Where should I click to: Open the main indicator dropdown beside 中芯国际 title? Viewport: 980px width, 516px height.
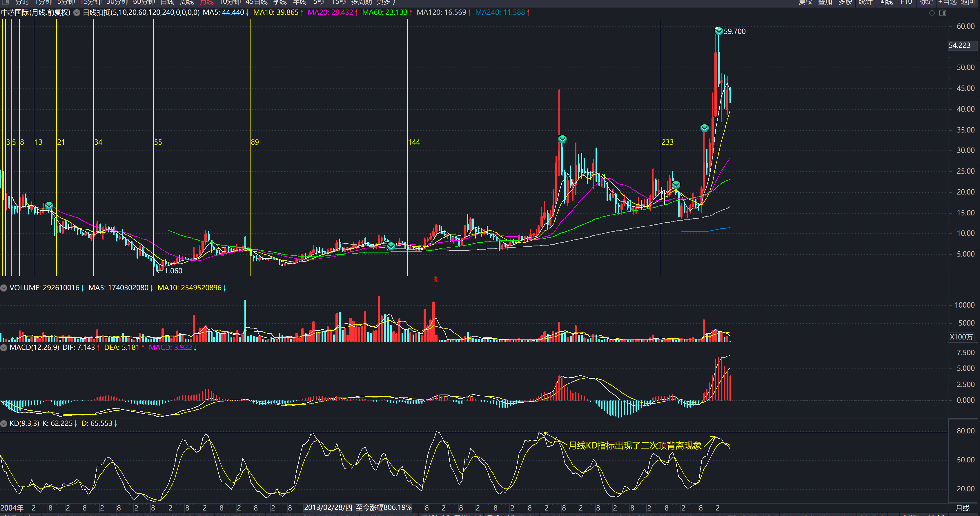77,12
